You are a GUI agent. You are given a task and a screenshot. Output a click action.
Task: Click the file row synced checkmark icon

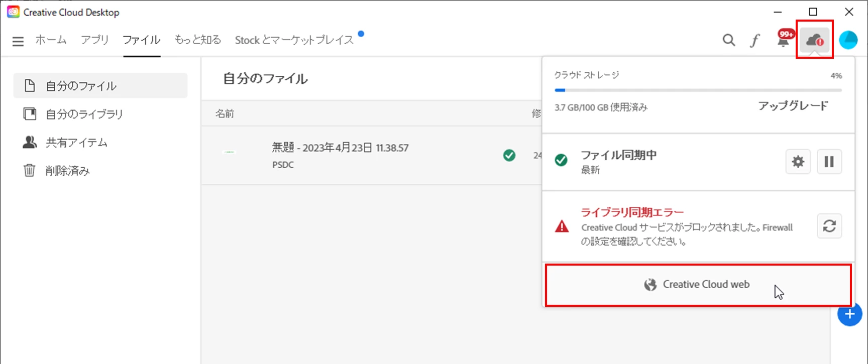pos(509,156)
